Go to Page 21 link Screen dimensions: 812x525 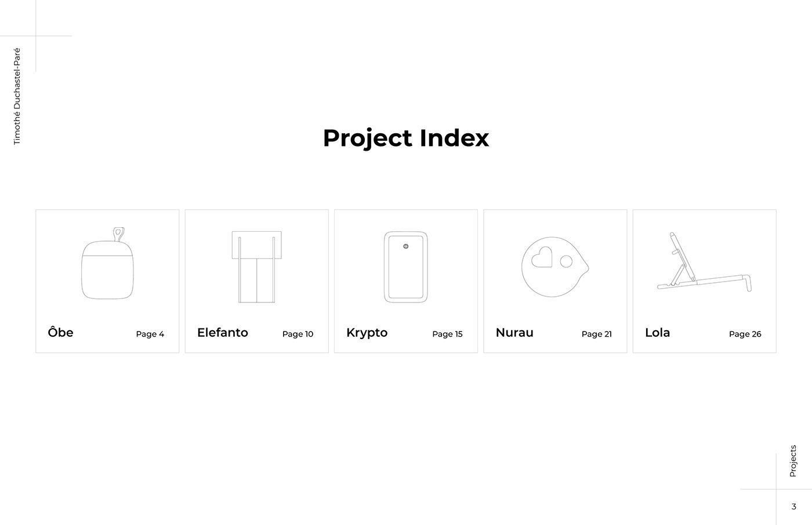(596, 334)
